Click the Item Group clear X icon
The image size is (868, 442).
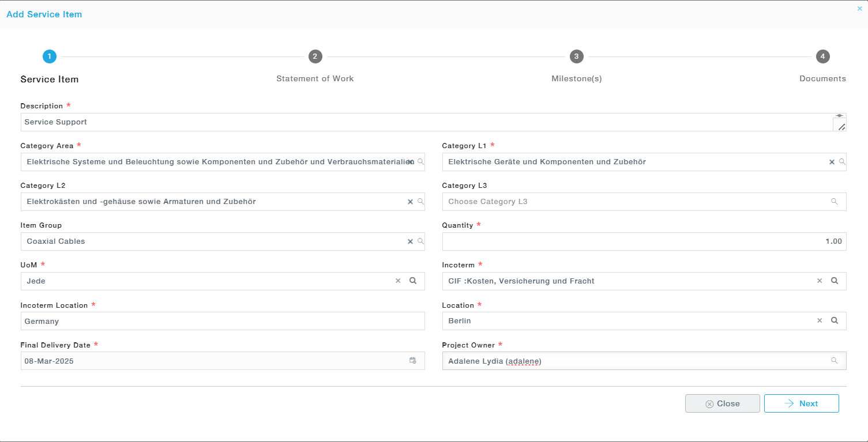(x=410, y=241)
